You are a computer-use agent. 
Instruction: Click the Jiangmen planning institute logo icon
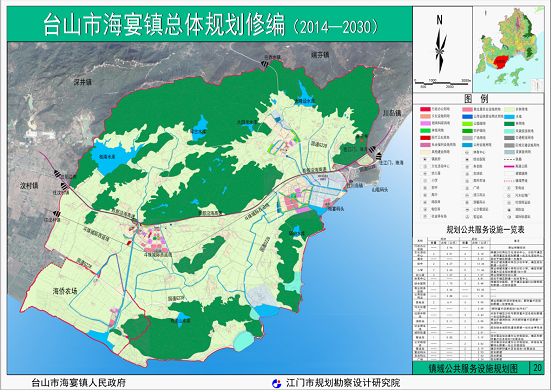[277, 383]
